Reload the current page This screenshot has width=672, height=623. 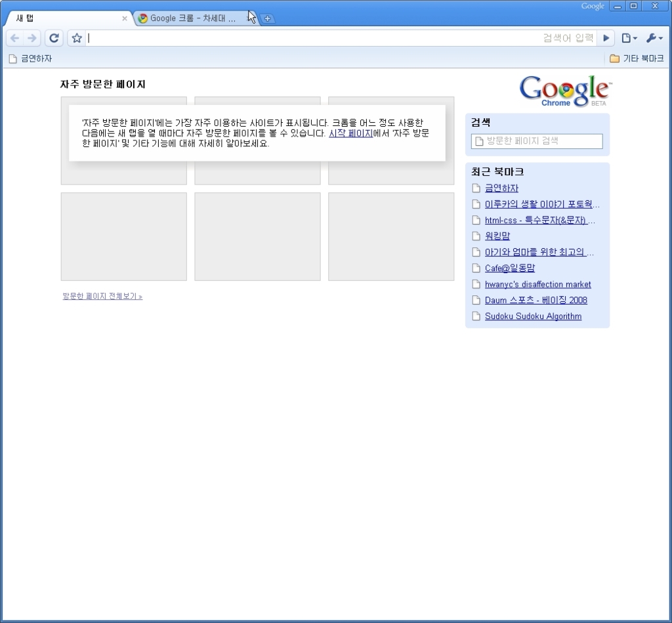(x=54, y=38)
